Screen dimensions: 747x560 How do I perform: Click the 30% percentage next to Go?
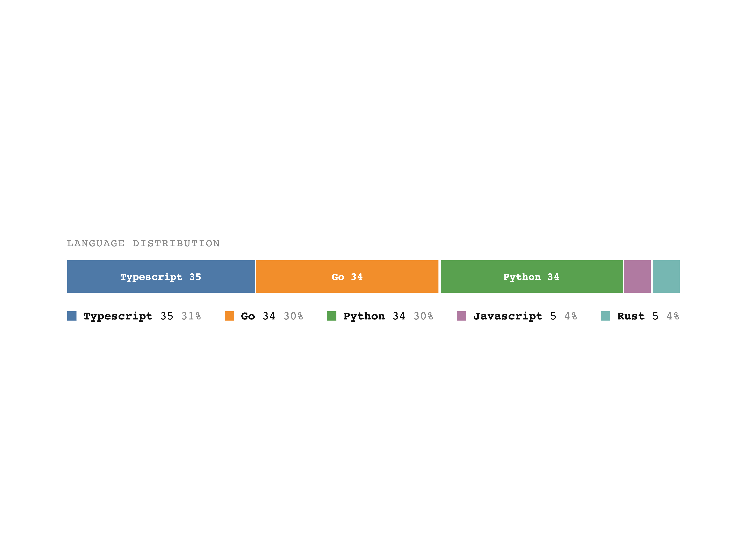click(x=293, y=316)
